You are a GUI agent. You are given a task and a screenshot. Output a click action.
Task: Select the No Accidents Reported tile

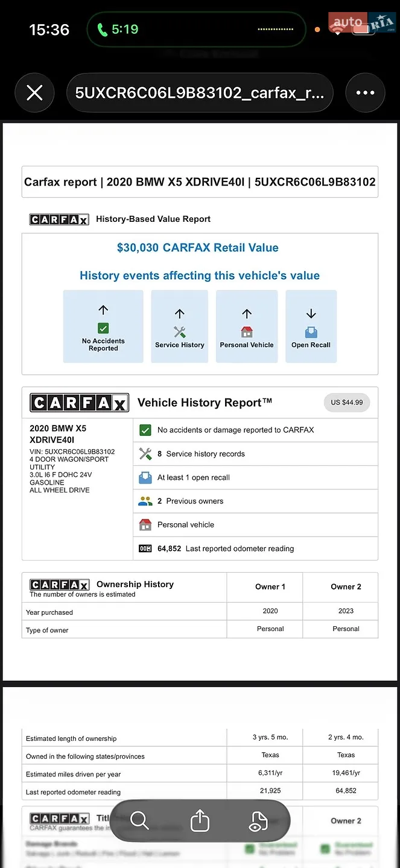click(103, 327)
